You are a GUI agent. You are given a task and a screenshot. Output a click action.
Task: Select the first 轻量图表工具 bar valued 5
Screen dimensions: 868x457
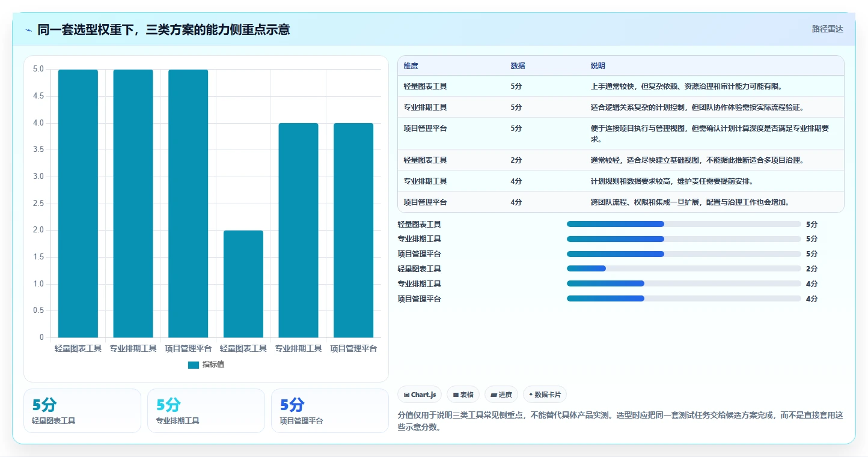[78, 204]
